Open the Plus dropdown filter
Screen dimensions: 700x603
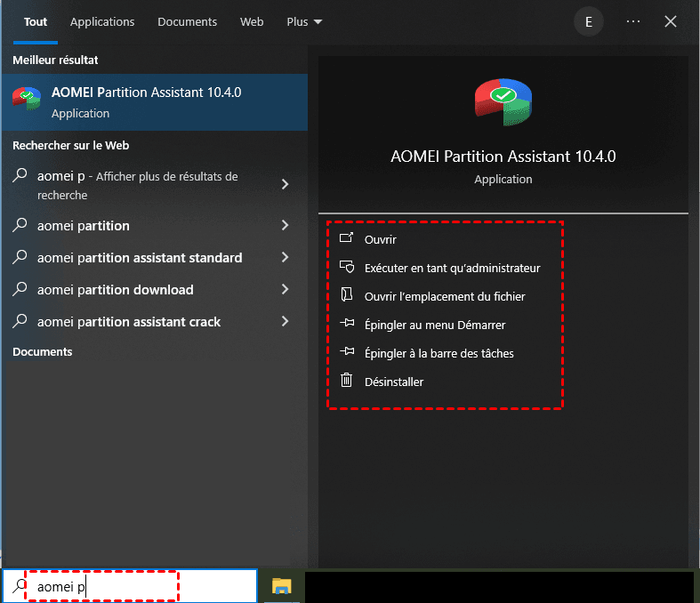(x=304, y=22)
